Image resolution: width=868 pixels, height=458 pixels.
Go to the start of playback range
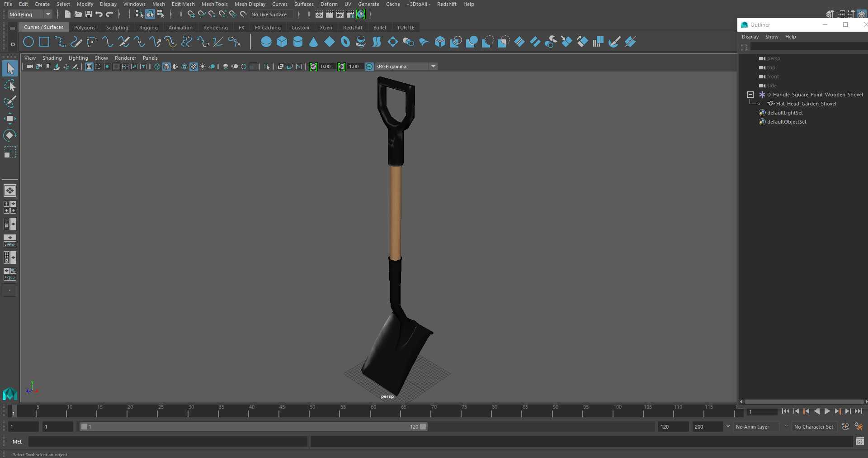785,411
